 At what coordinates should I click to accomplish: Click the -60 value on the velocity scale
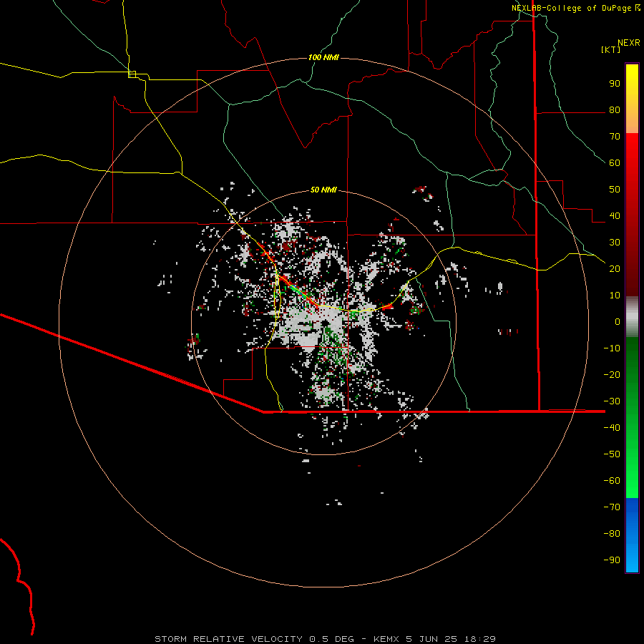click(612, 481)
